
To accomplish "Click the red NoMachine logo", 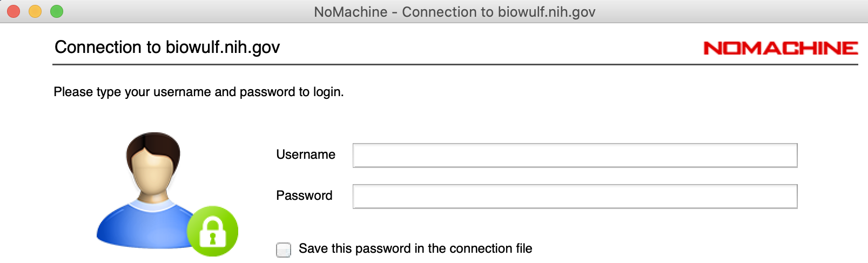I will click(780, 48).
